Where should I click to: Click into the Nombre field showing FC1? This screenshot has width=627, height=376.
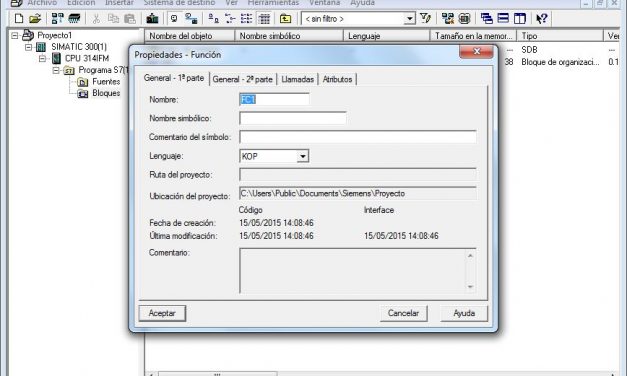(x=274, y=100)
